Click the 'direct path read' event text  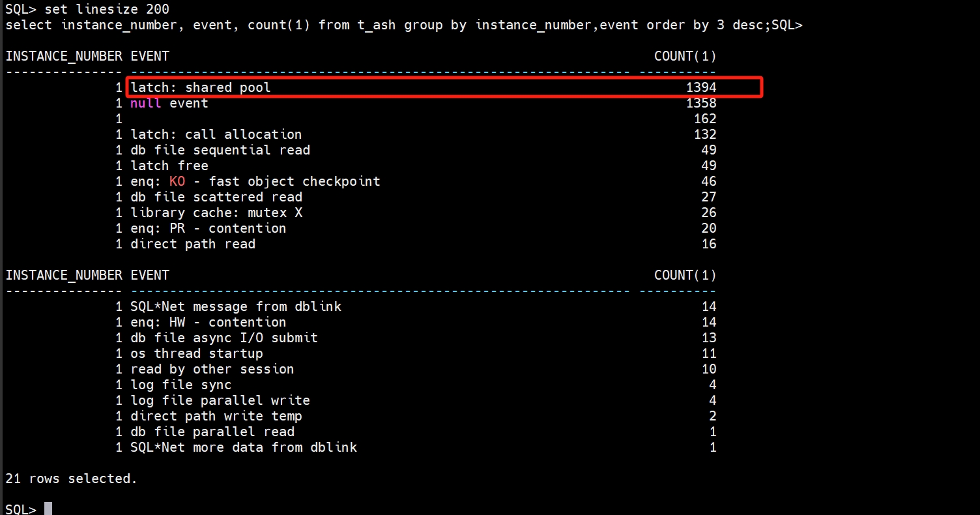pos(193,244)
